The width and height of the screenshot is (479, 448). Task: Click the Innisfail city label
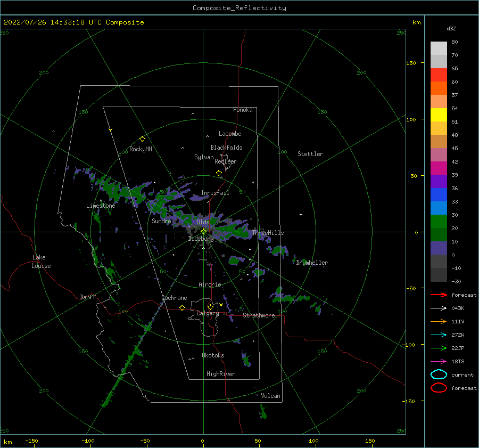click(215, 193)
